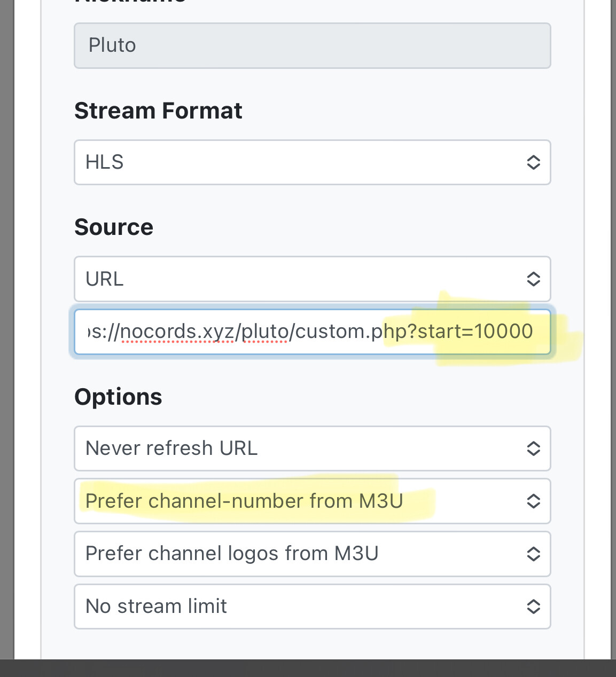Open the Source type dropdown showing URL
This screenshot has height=677, width=616.
(x=299, y=279)
